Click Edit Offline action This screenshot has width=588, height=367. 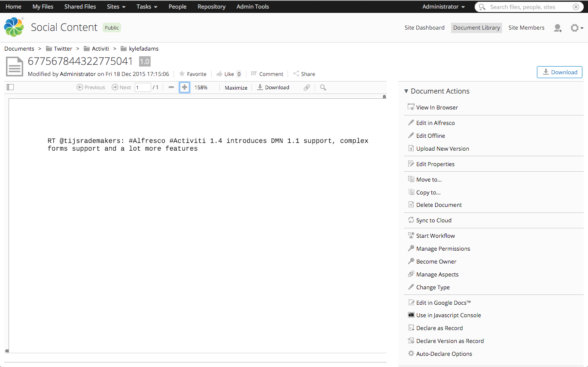[430, 136]
